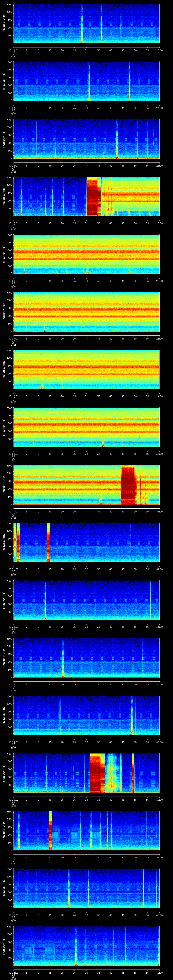This screenshot has width=173, height=980.
Task: Click the 13:30:00 start time label
Action: [14, 511]
